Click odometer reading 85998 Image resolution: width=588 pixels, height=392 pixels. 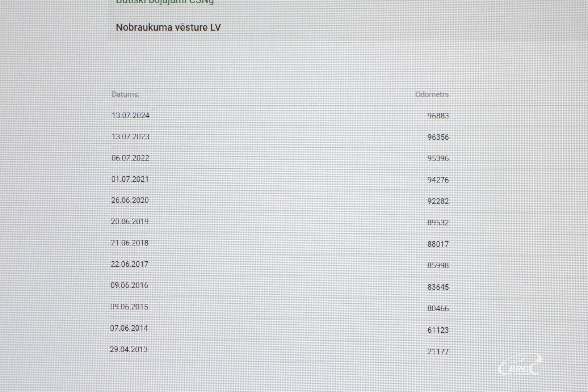tap(438, 265)
